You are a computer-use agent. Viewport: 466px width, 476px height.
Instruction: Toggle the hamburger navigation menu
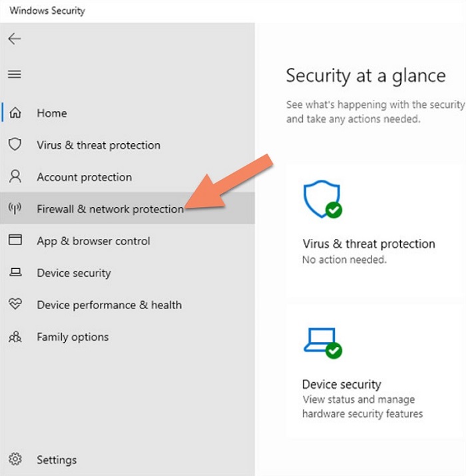pyautogui.click(x=14, y=75)
